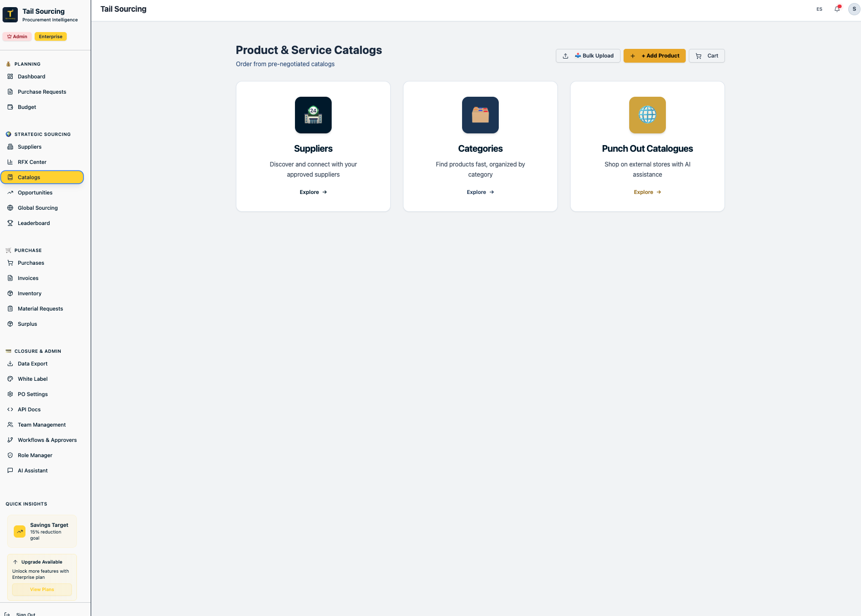Click the 'STRATEGIC SOURCING' section header

[x=43, y=134]
